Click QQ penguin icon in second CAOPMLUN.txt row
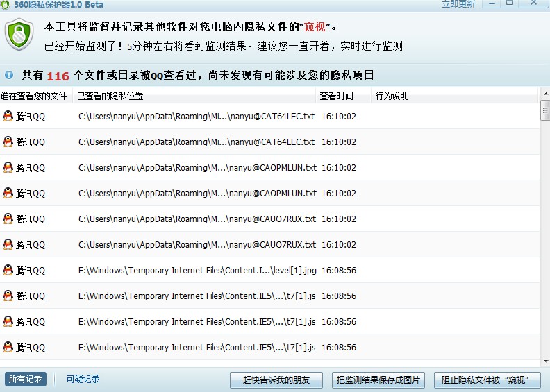This screenshot has width=550, height=392. [x=8, y=193]
